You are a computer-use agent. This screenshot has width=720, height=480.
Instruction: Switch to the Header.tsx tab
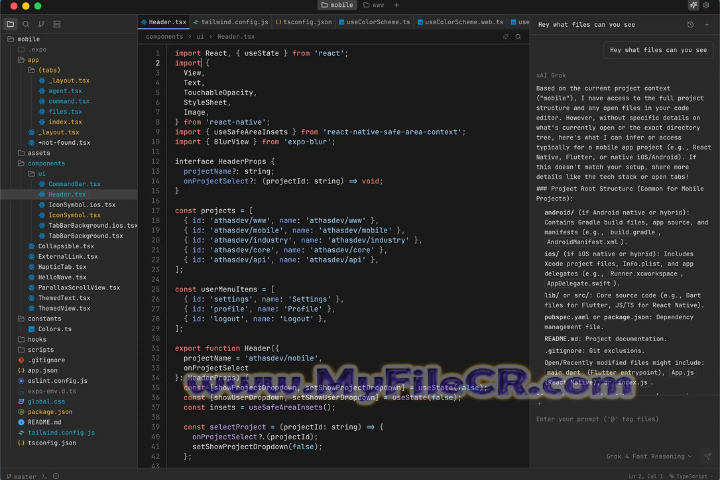tap(163, 22)
